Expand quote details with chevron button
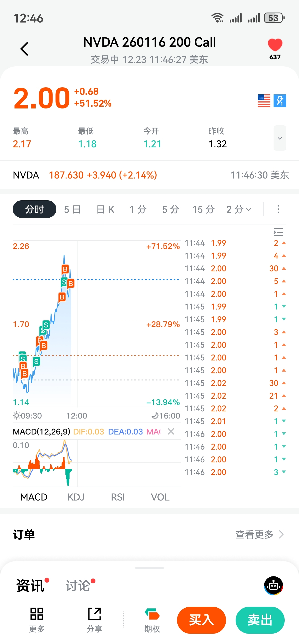This screenshot has height=644, width=299. coord(279,138)
